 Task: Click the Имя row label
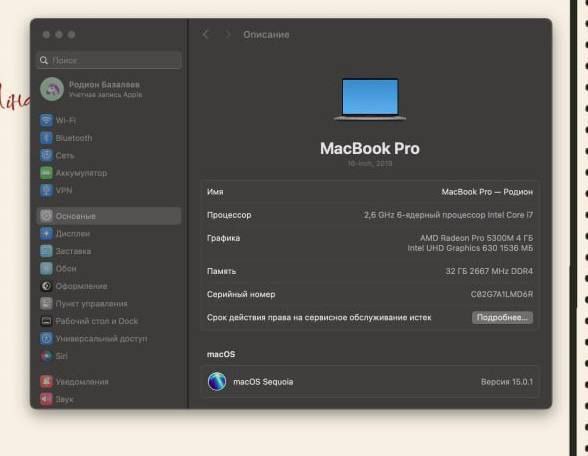click(215, 192)
